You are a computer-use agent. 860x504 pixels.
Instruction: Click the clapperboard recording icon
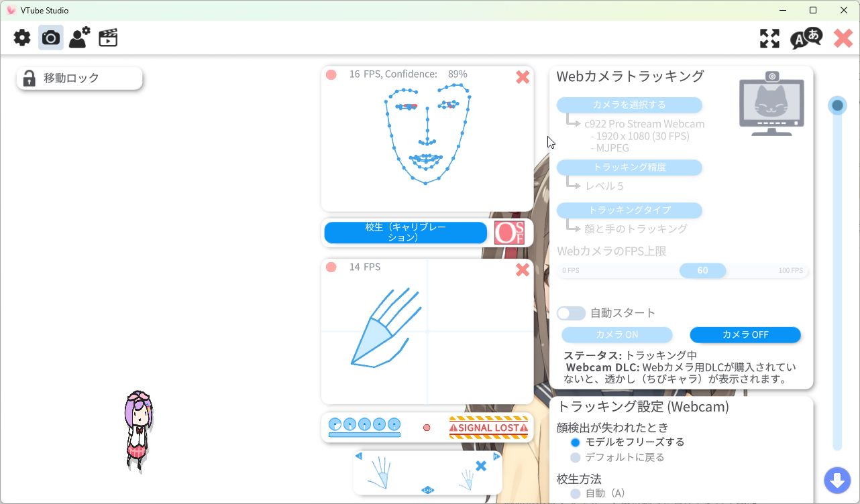pyautogui.click(x=107, y=38)
